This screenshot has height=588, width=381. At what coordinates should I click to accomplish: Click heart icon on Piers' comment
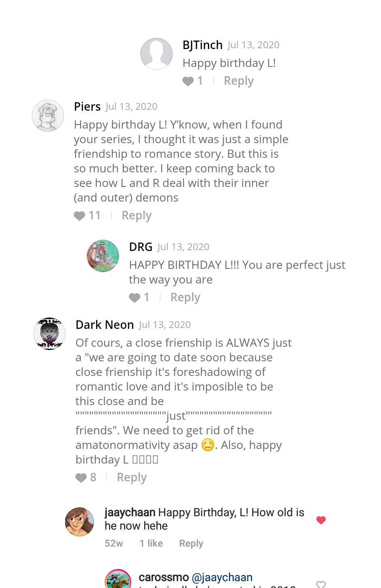79,216
